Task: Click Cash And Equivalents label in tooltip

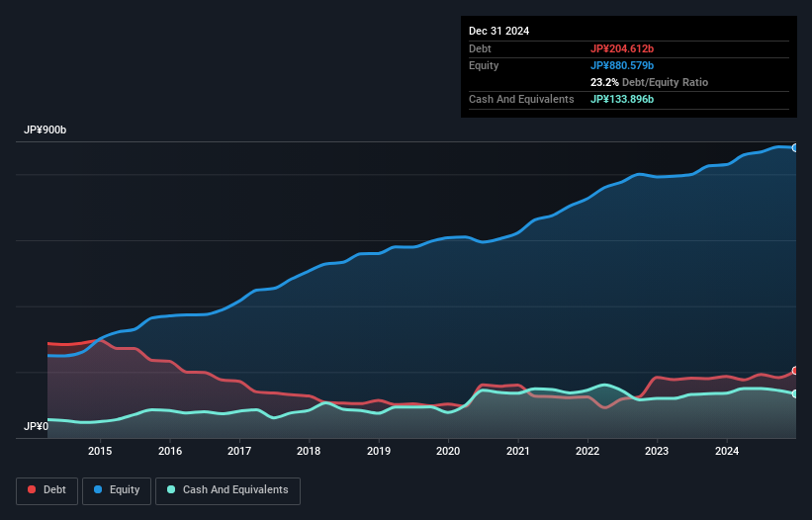Action: 521,99
